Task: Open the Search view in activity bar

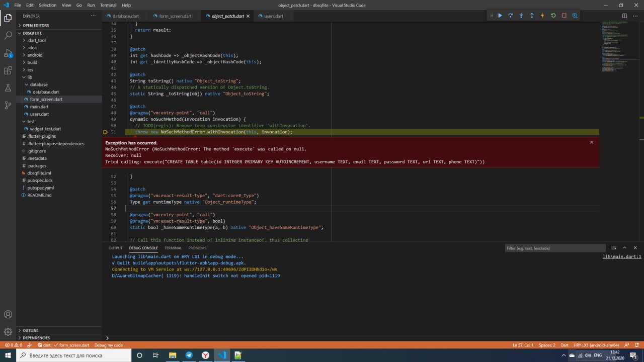Action: (x=8, y=36)
